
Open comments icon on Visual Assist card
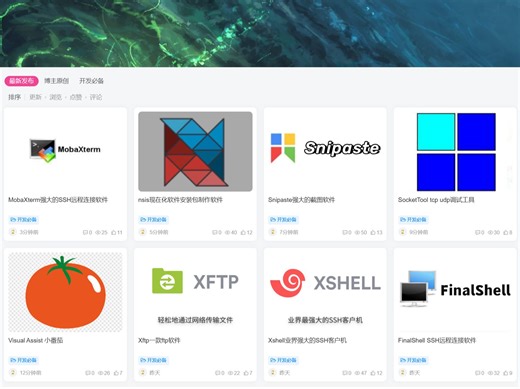(88, 373)
